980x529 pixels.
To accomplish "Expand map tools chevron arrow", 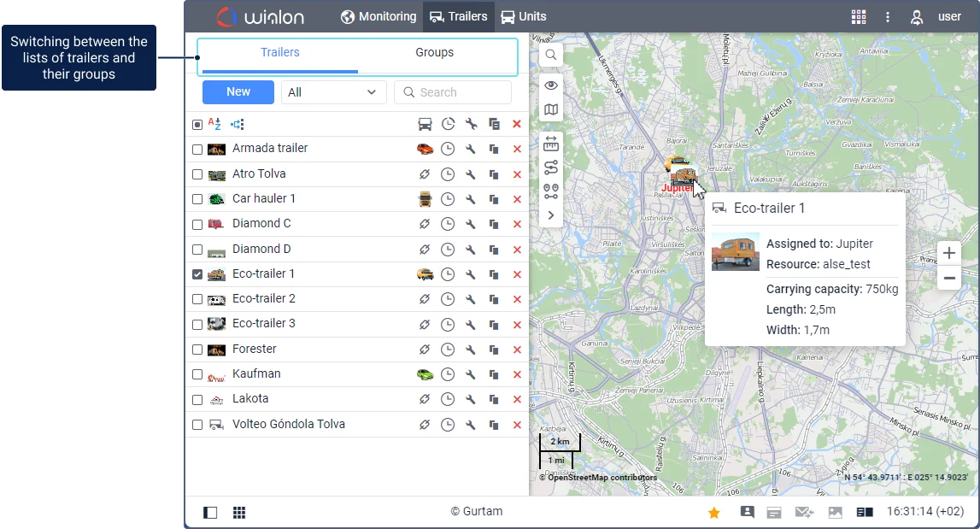I will coord(550,215).
